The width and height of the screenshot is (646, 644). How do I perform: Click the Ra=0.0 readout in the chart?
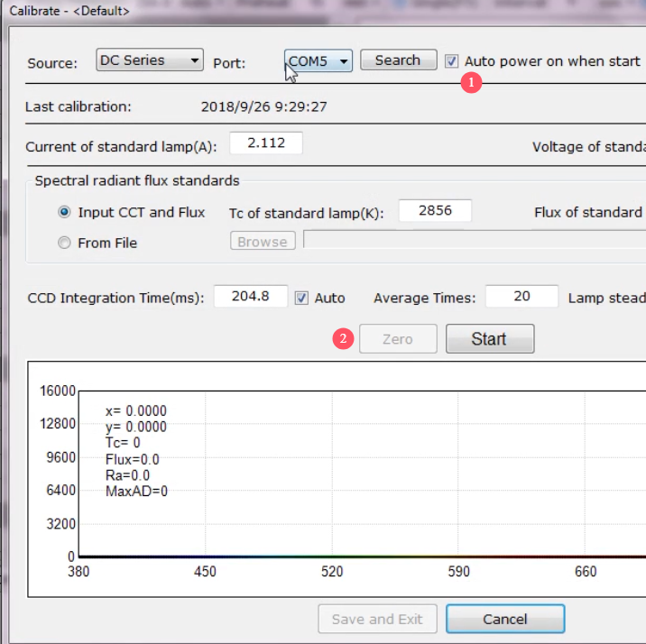tap(127, 475)
